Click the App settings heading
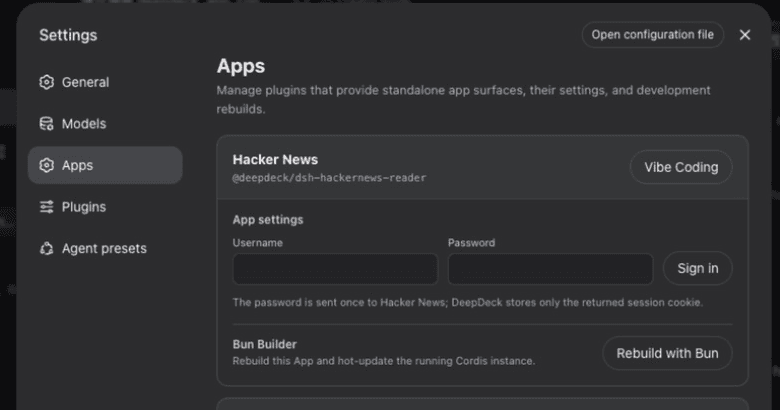The image size is (780, 410). [268, 220]
